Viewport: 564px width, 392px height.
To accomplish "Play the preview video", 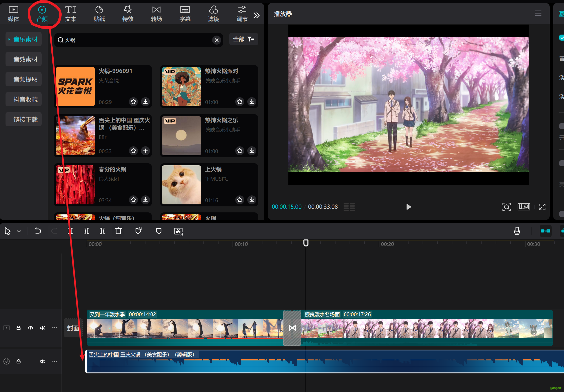I will (409, 207).
